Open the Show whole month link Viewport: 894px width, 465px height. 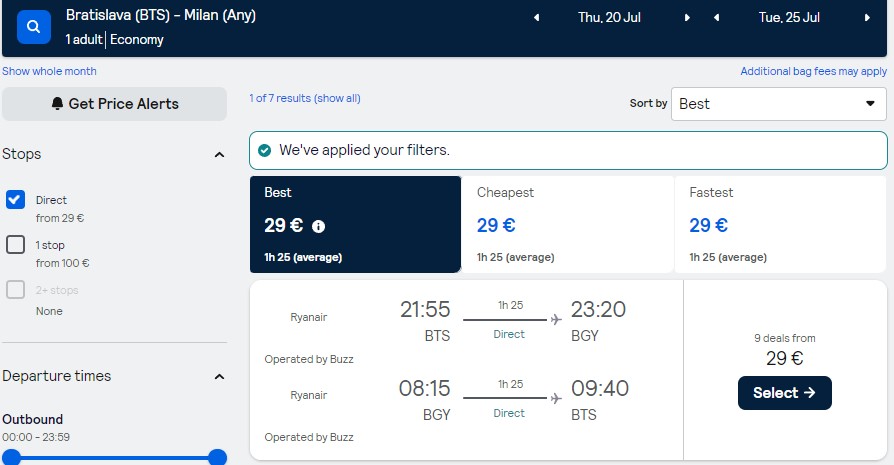point(49,71)
